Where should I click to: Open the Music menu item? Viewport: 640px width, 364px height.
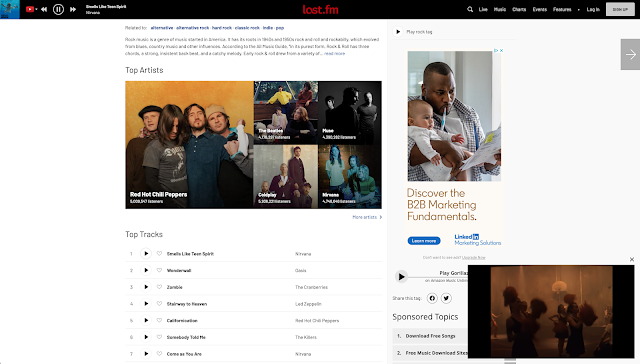click(x=500, y=9)
